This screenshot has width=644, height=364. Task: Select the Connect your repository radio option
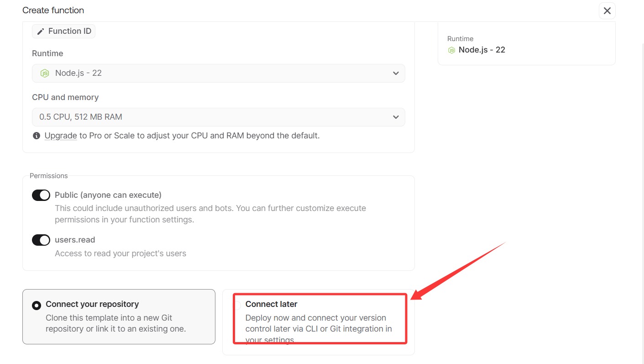(37, 306)
